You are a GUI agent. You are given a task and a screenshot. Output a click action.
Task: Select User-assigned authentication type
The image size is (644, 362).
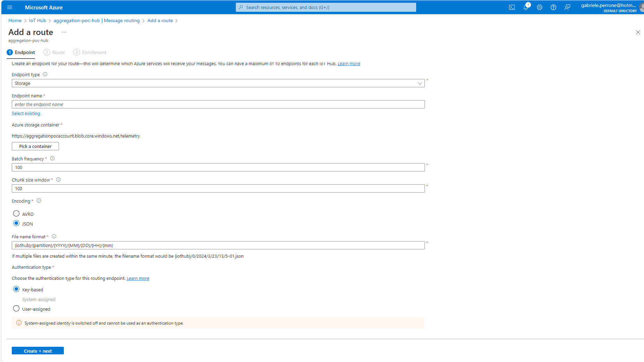click(x=16, y=308)
